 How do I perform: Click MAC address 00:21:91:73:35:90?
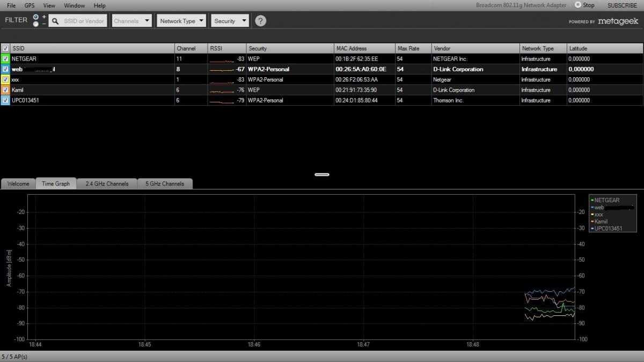(x=356, y=90)
